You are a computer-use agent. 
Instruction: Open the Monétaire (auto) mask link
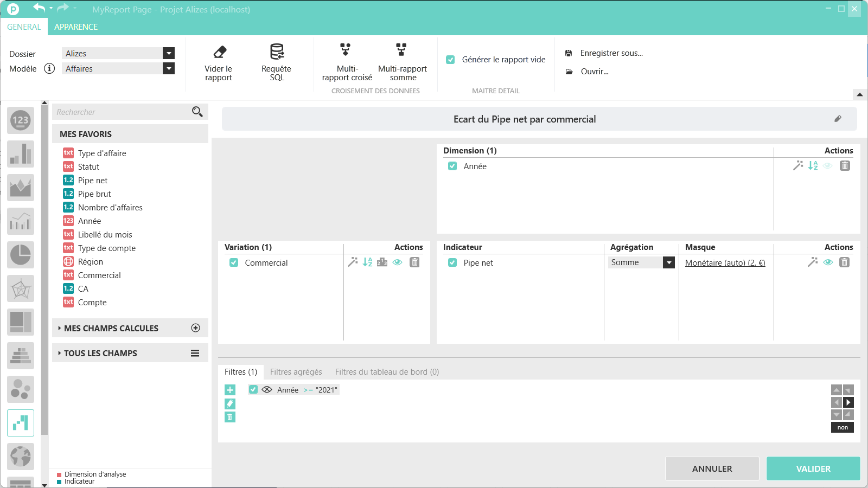coord(725,263)
